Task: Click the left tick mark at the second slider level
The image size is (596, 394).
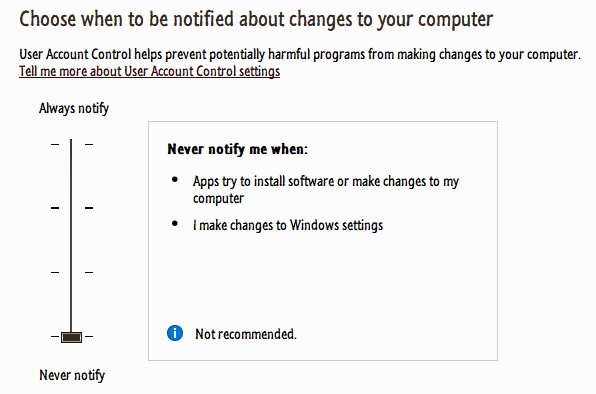Action: [x=55, y=208]
